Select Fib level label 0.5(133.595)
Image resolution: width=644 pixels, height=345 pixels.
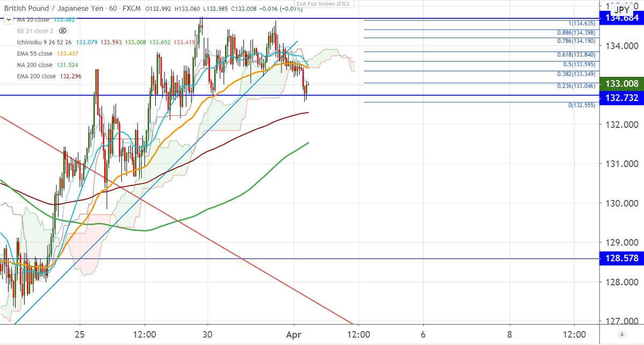[x=579, y=64]
